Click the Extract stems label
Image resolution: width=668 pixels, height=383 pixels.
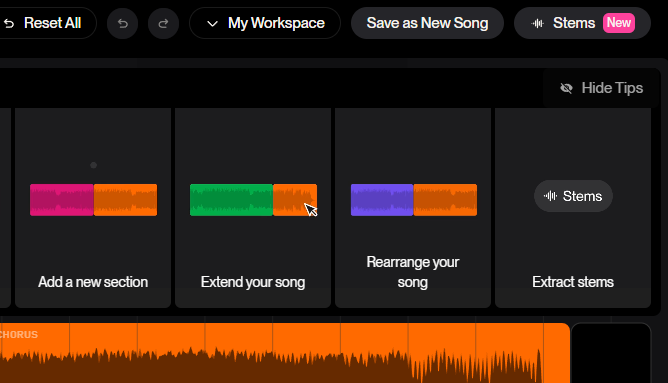(x=573, y=282)
